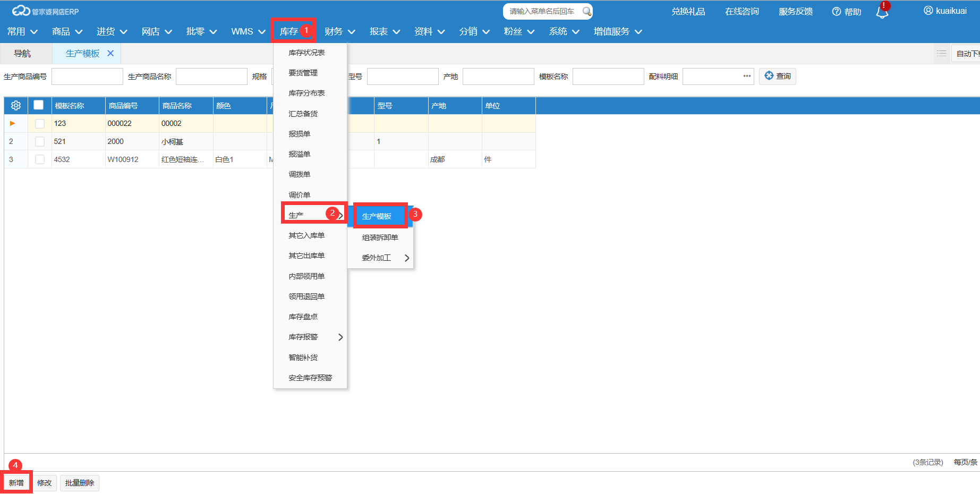Viewport: 980px width, 494px height.
Task: Open the 配料明细 ellipsis picker
Action: pyautogui.click(x=747, y=76)
